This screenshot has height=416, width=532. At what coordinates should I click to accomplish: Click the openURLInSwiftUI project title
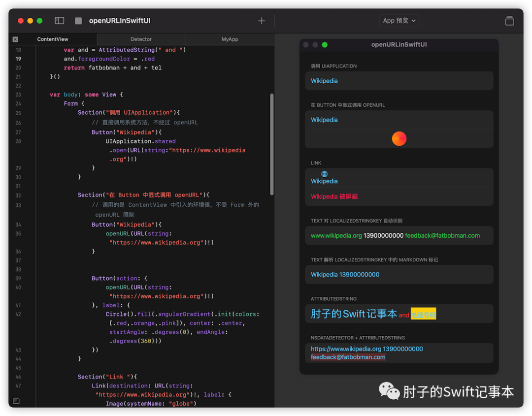(120, 21)
